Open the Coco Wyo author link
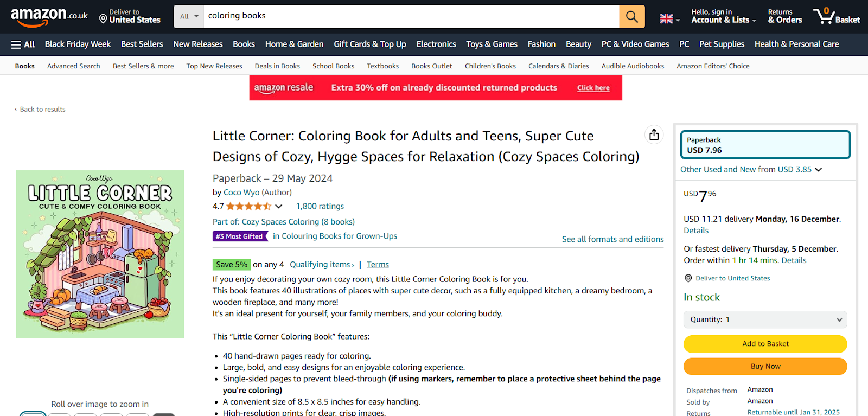Screen dimensions: 868x416 241,192
